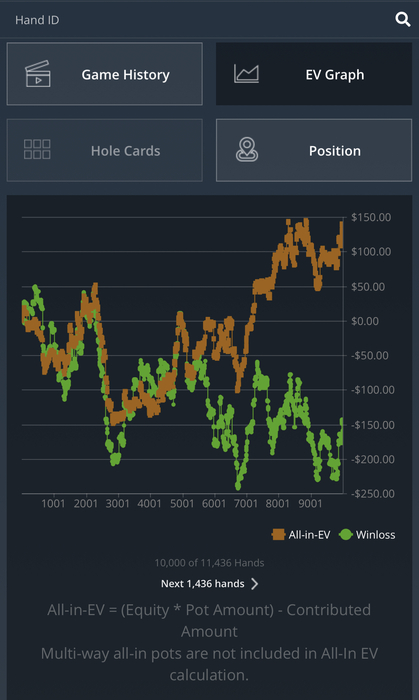This screenshot has width=419, height=700.
Task: Open the Game History tab
Action: 104,74
